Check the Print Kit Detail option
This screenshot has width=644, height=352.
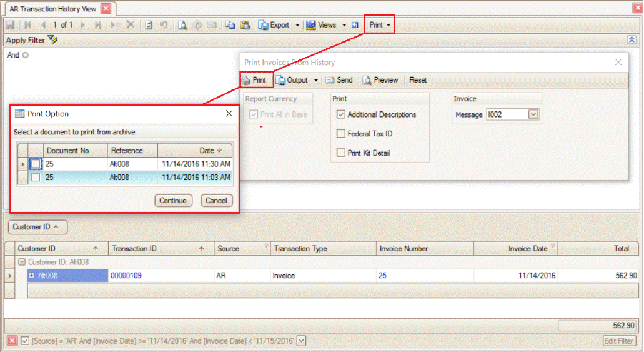click(341, 153)
